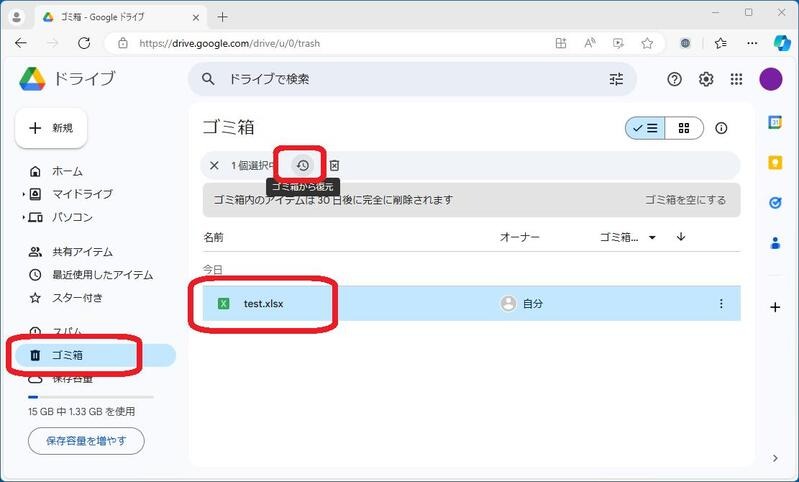Viewport: 799px width, 482px height.
Task: Open Google Calendar side panel icon
Action: pos(775,122)
